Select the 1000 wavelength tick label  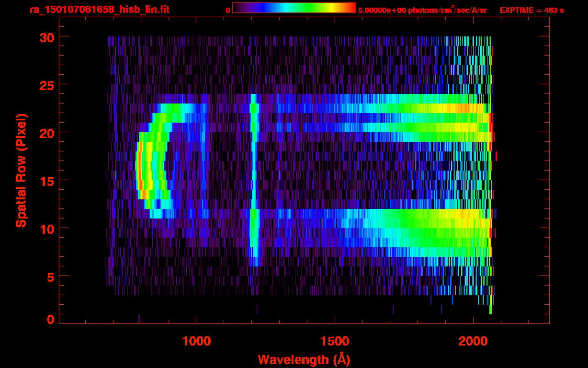(x=196, y=341)
